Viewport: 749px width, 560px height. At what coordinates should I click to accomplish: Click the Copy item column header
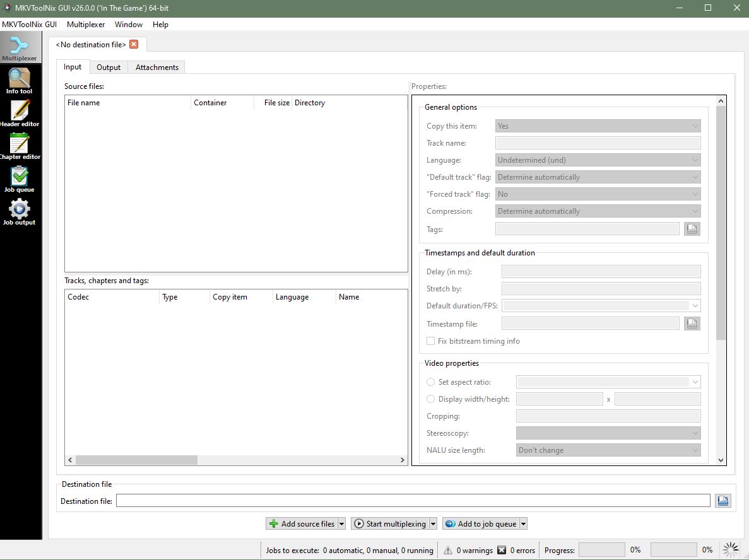[241, 297]
